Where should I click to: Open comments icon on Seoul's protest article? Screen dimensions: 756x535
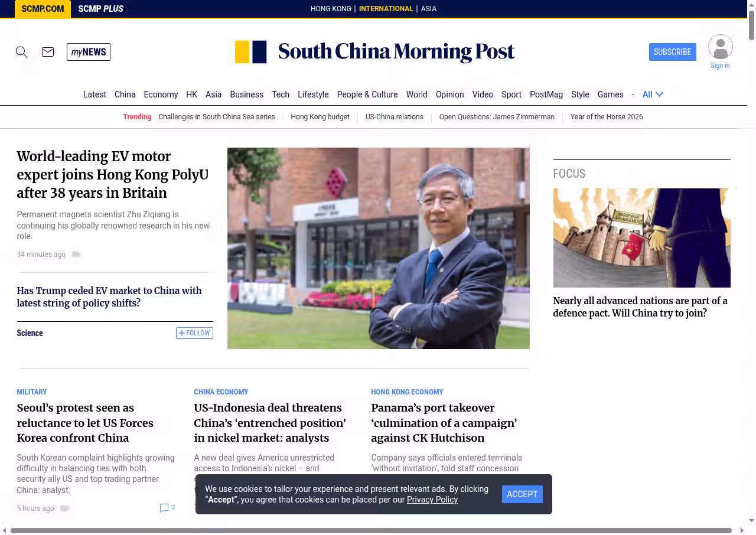click(x=164, y=508)
